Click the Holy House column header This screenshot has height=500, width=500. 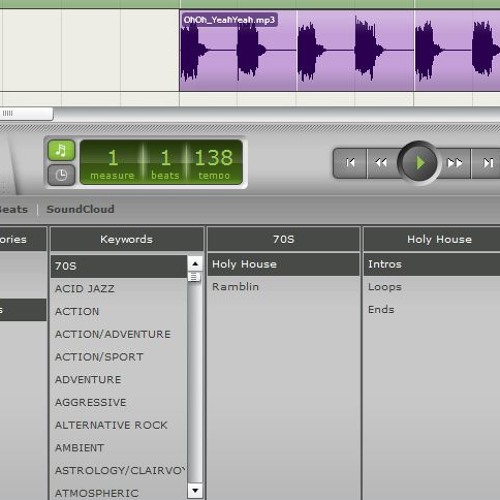[432, 239]
